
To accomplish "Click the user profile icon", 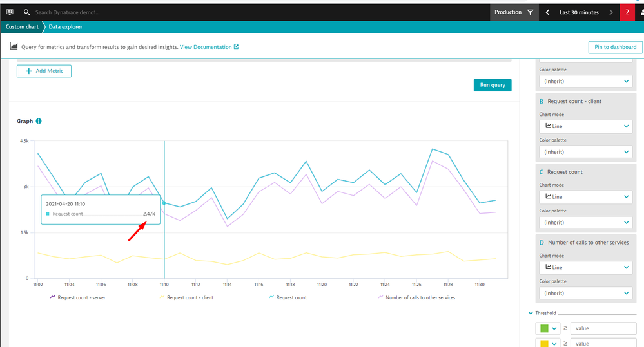I will click(x=640, y=12).
